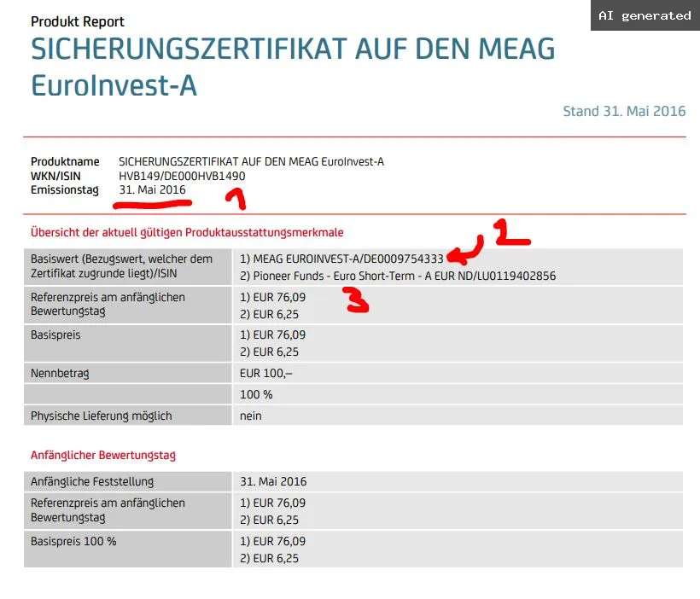Select '1) EUR 76,09' in the Basispreis 100 % row
This screenshot has height=599, width=700.
pos(273,542)
